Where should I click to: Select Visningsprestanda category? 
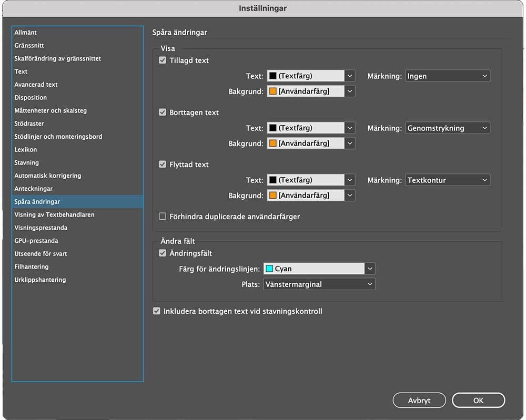pyautogui.click(x=77, y=228)
